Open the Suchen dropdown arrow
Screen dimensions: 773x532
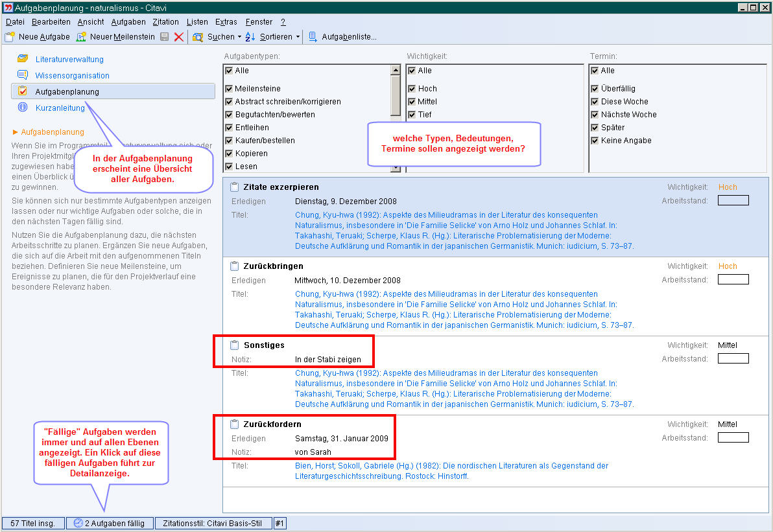[239, 37]
